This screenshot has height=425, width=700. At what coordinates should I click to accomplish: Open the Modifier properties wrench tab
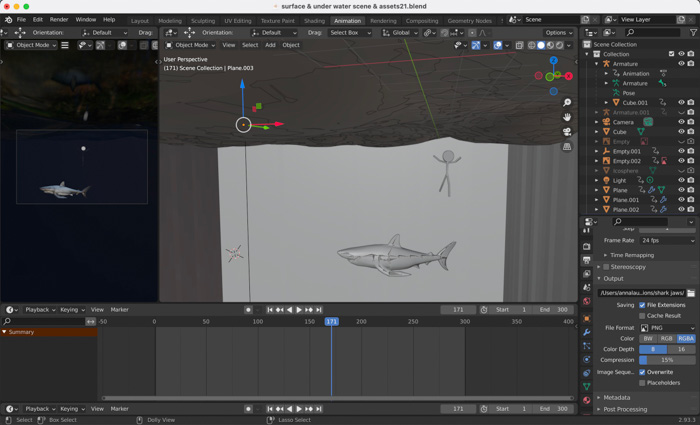click(587, 332)
